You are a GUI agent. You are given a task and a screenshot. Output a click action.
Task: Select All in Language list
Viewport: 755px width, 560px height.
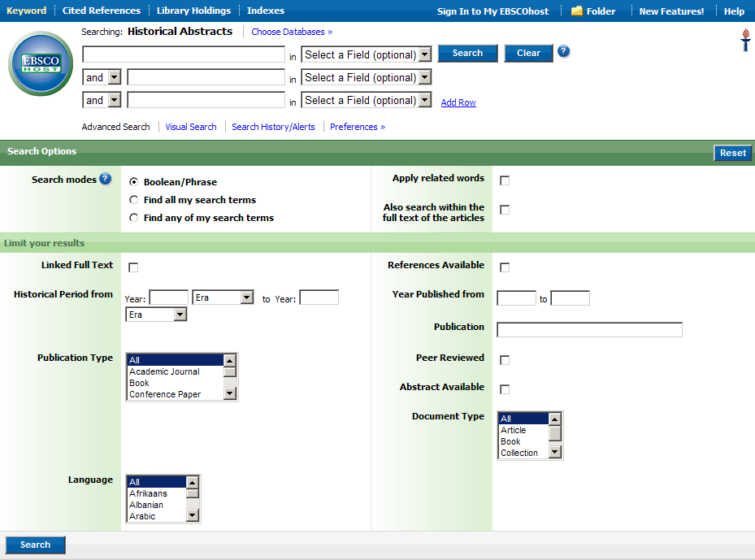click(157, 482)
